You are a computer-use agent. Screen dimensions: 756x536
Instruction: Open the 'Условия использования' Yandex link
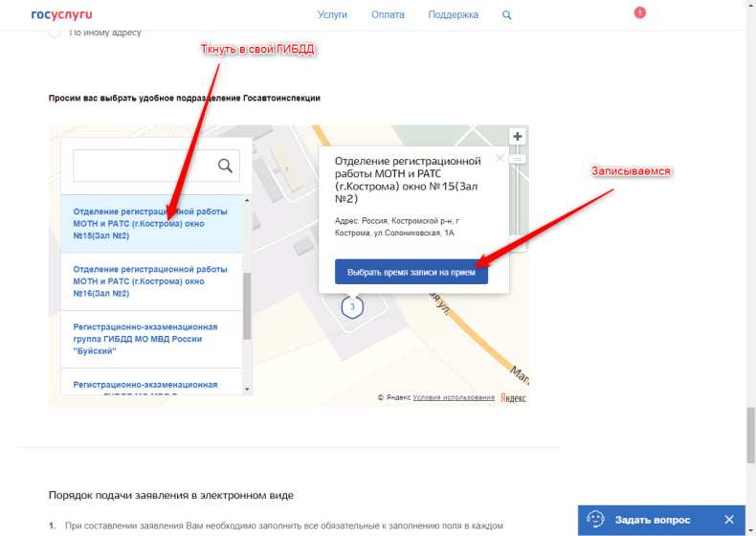pyautogui.click(x=454, y=397)
